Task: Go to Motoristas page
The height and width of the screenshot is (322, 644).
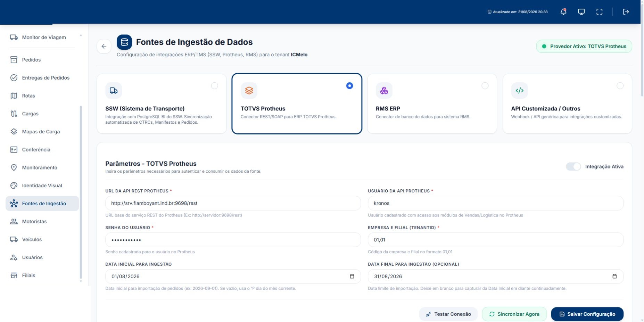Action: tap(42, 222)
